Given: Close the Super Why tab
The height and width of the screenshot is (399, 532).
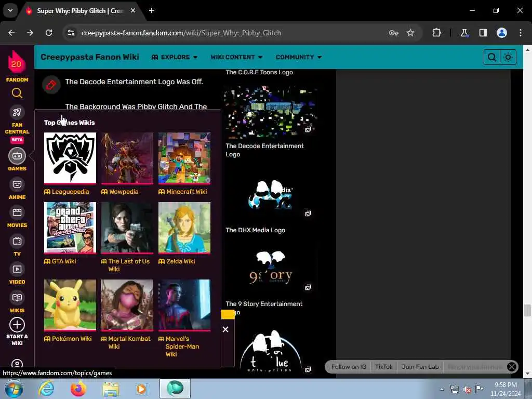Looking at the screenshot, I should click(x=133, y=10).
